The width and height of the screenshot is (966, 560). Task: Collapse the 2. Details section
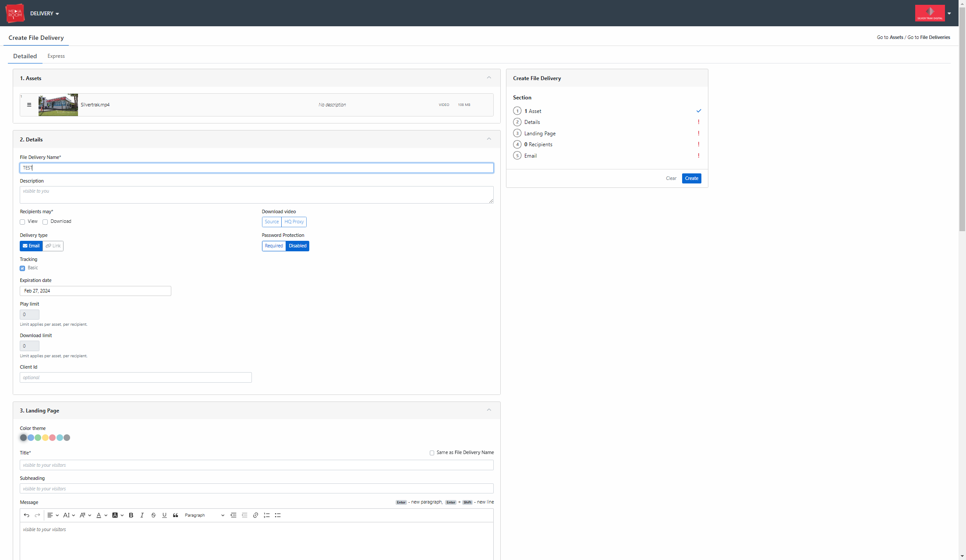tap(489, 139)
